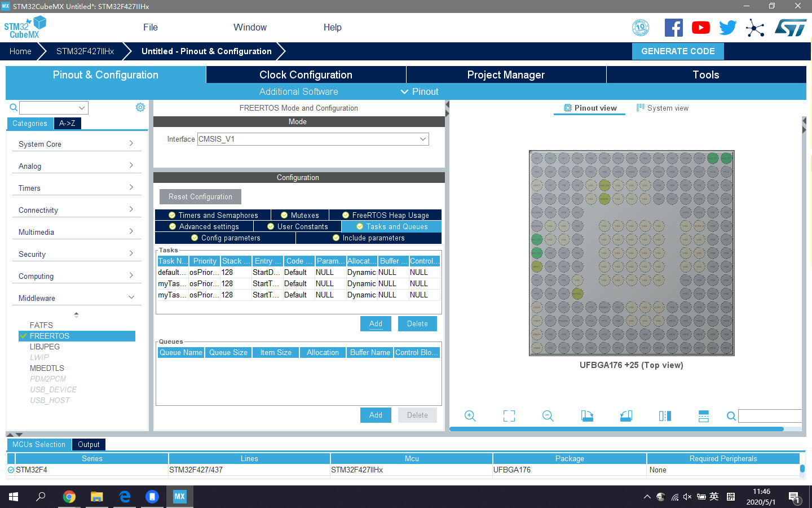This screenshot has width=812, height=508.
Task: Rotate the chip clockwise
Action: (x=587, y=416)
